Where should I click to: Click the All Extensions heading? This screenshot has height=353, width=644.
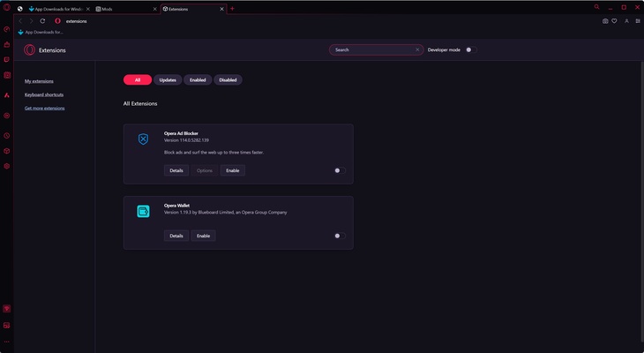click(x=140, y=104)
